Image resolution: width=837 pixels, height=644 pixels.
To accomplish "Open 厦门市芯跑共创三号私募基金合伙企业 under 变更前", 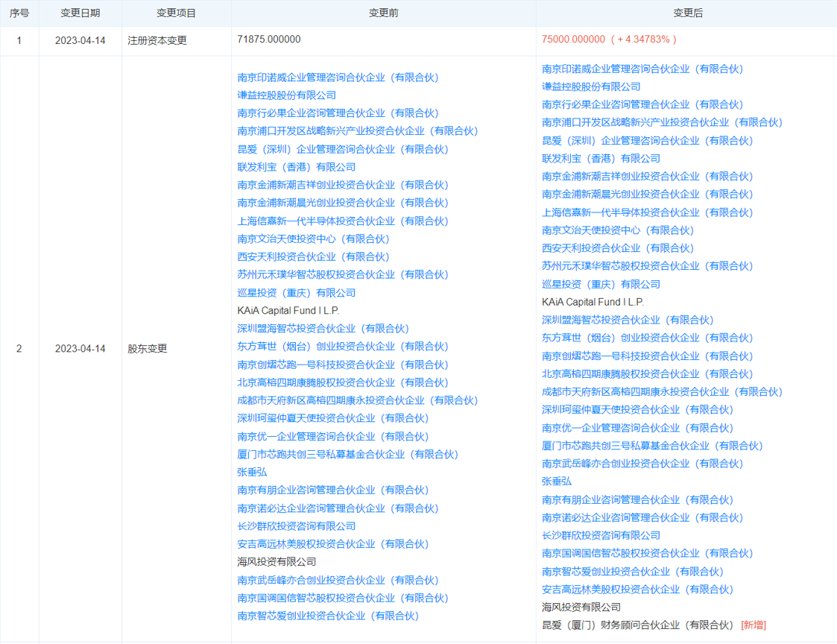I will [348, 455].
